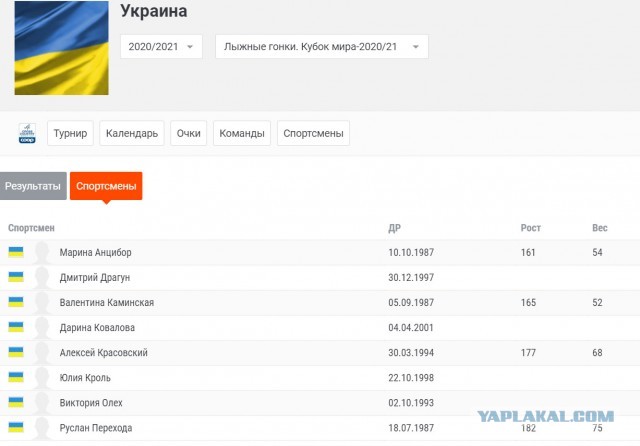The image size is (640, 446).
Task: Click the avatar placeholder of Алексей Красовский
Action: point(42,353)
